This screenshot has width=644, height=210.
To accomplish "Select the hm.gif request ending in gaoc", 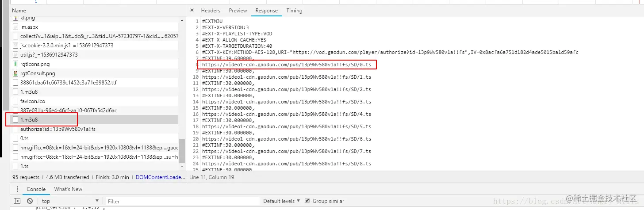I will tap(95, 148).
